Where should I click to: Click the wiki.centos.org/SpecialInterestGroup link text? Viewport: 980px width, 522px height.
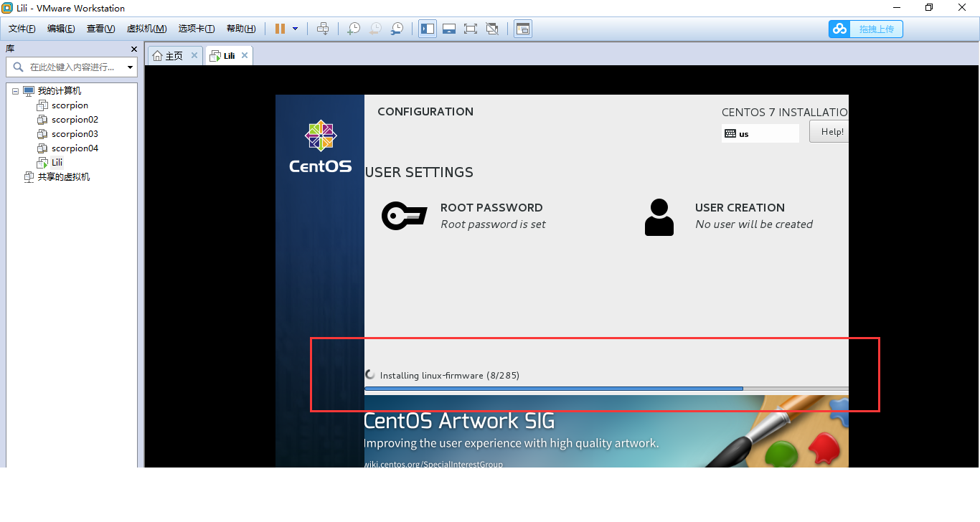[433, 464]
